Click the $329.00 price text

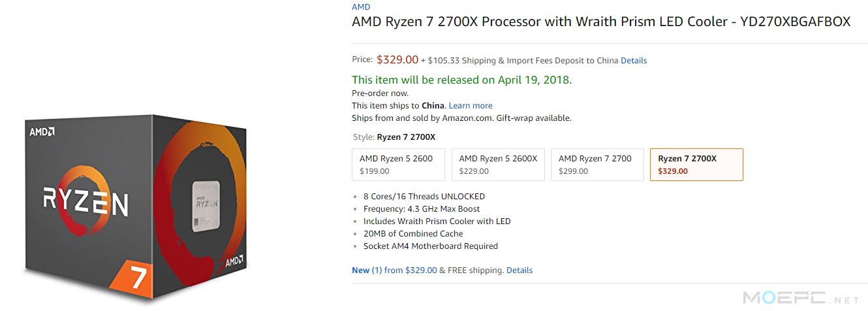click(397, 59)
